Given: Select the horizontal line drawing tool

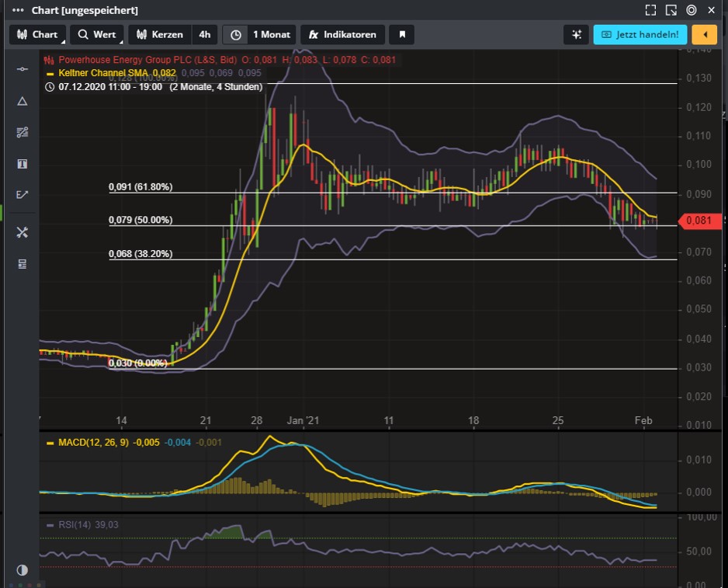Looking at the screenshot, I should tap(22, 69).
